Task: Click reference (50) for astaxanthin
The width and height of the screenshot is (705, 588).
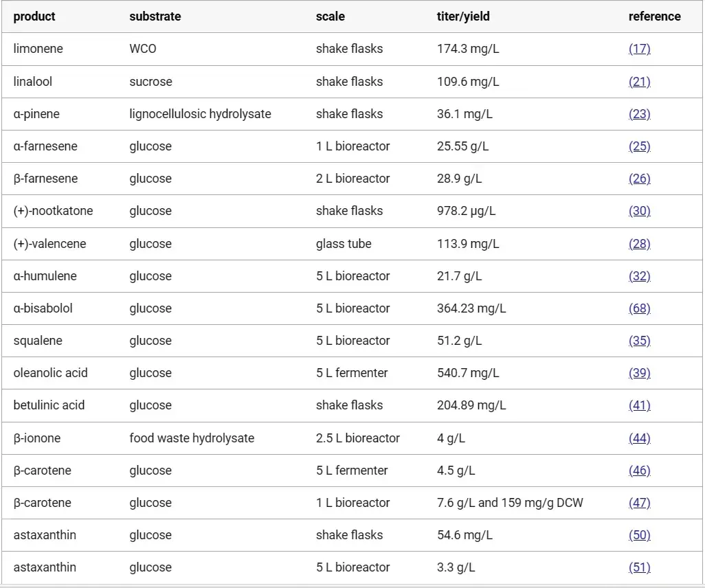Action: point(639,535)
